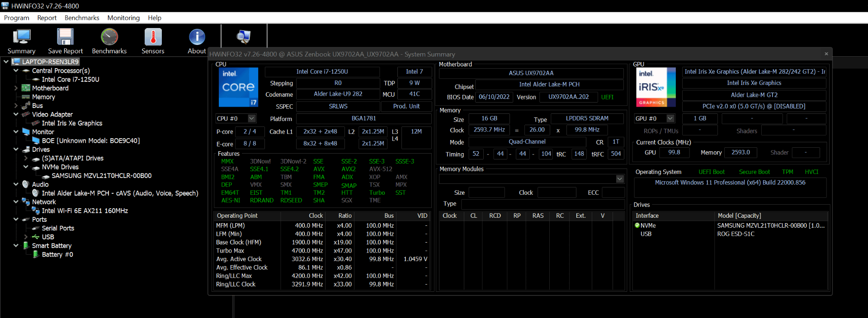Click the Intel Core i7 logo
The width and height of the screenshot is (868, 318).
click(238, 87)
